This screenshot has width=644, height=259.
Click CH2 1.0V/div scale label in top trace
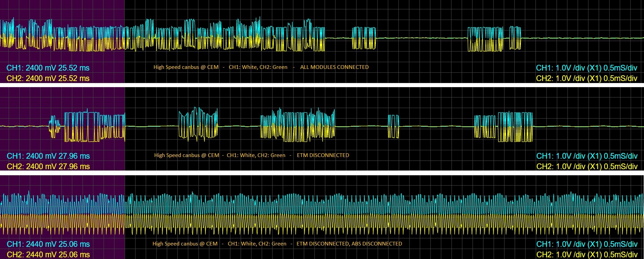pyautogui.click(x=586, y=78)
